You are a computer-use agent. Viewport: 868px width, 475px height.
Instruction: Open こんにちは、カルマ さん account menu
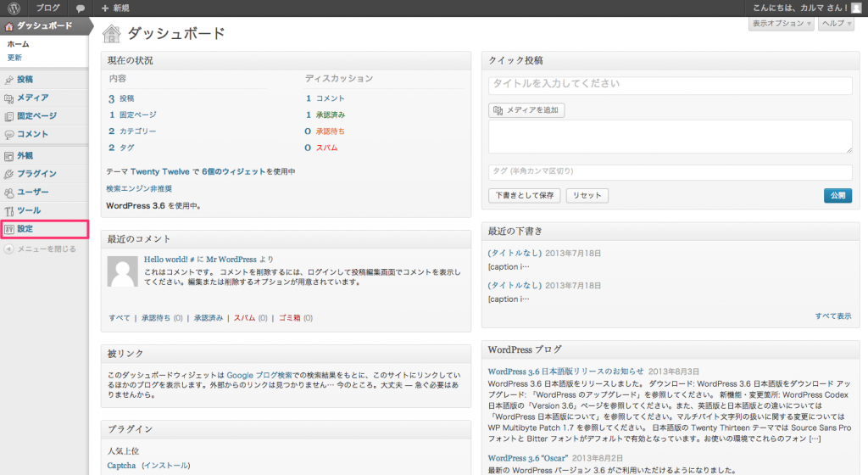tap(807, 8)
